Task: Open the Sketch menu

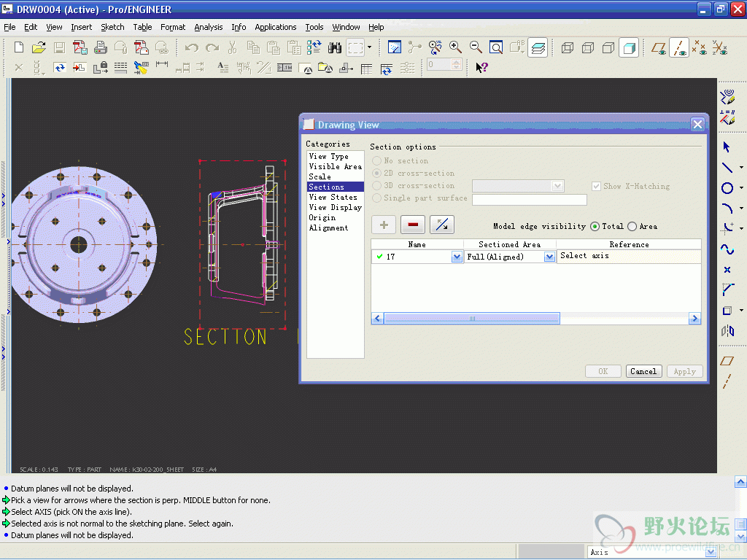Action: (x=112, y=27)
